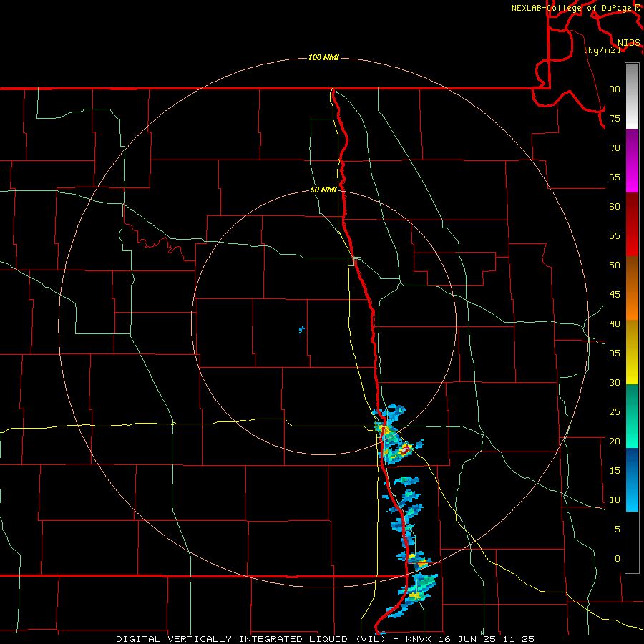The width and height of the screenshot is (644, 644).
Task: Click the 50 NMI range ring label
Action: 323,190
